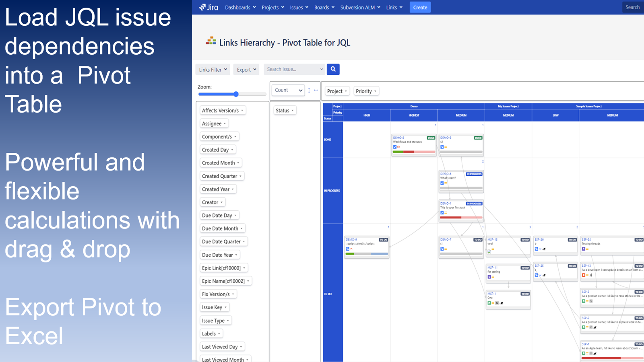Screen dimensions: 644x362
Task: Open issue card SSP-25
Action: (555, 271)
